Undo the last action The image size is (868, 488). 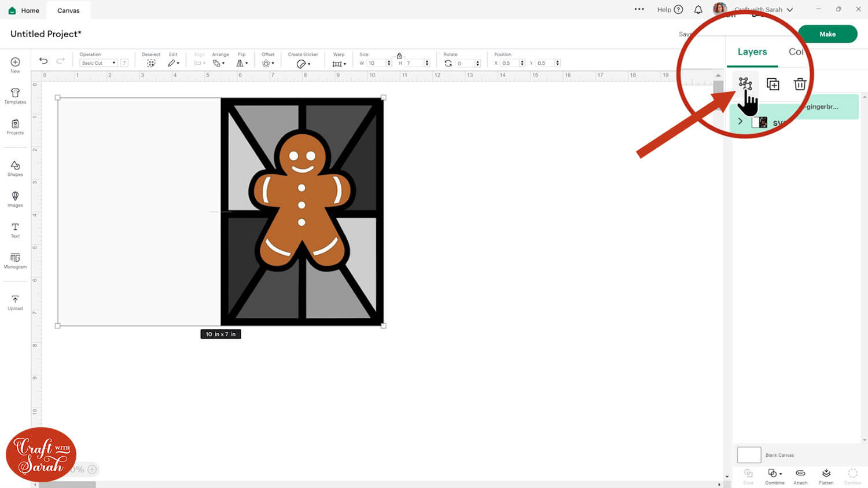[x=43, y=61]
